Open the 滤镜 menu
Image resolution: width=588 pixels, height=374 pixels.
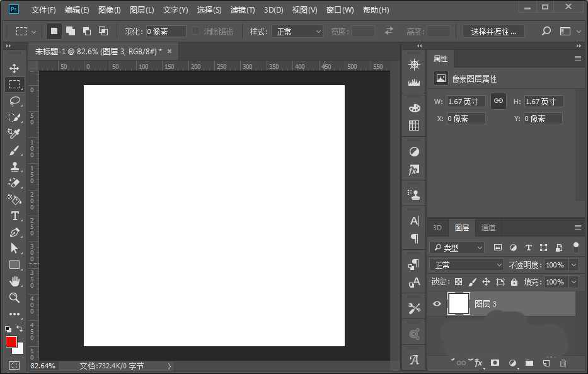(243, 9)
